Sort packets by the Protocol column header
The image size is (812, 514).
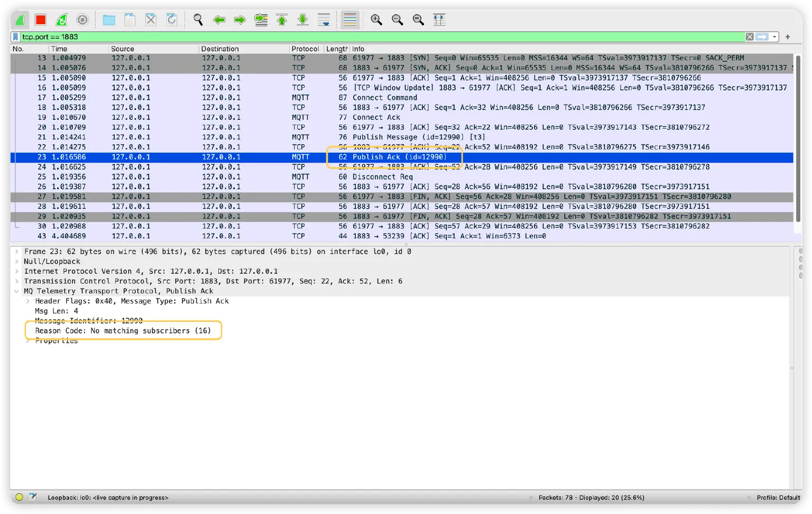coord(306,49)
